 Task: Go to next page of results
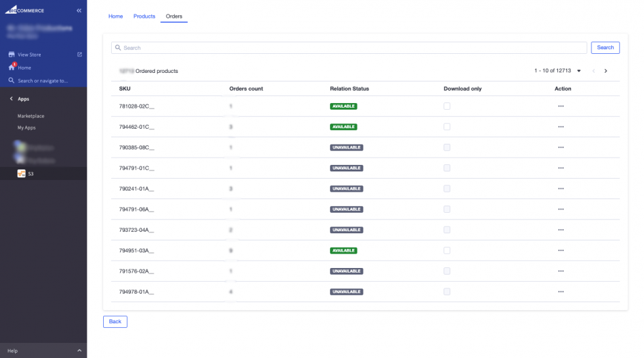605,71
